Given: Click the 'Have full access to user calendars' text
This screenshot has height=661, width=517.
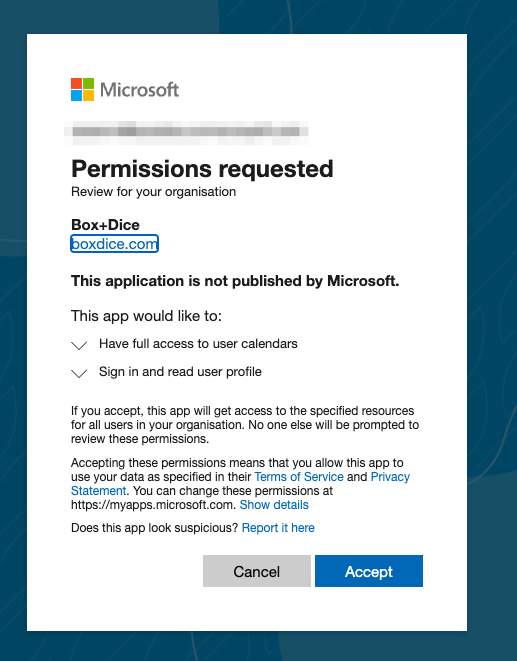Looking at the screenshot, I should point(198,344).
